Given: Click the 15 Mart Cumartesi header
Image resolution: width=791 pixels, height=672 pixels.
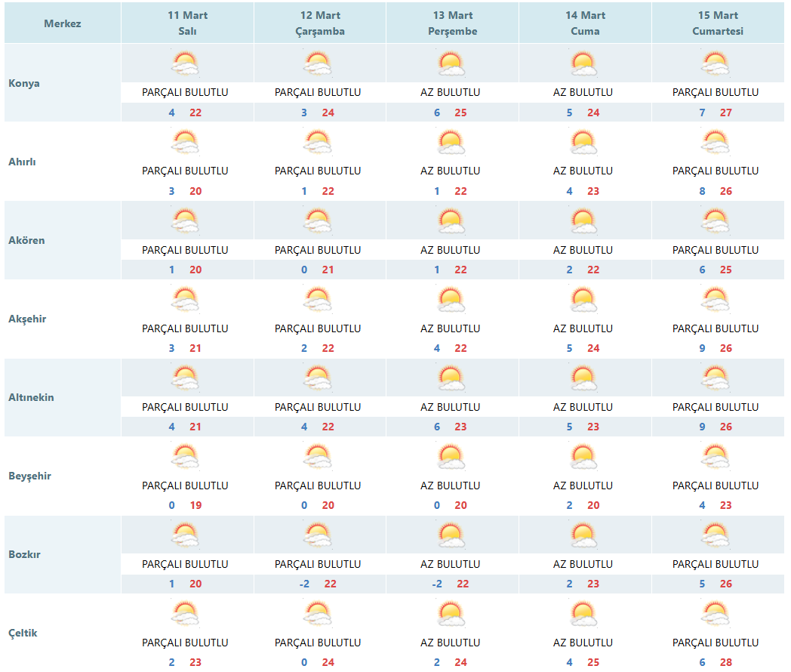Looking at the screenshot, I should click(x=717, y=23).
